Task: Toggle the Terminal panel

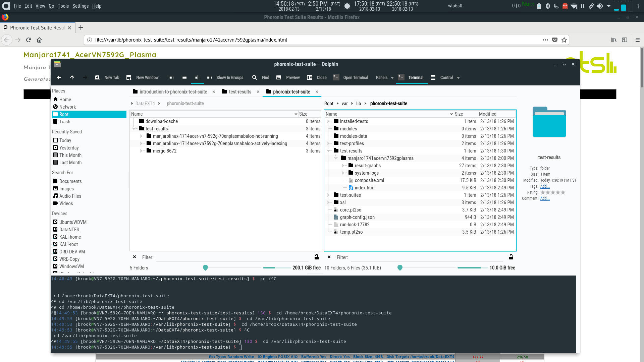Action: tap(411, 77)
